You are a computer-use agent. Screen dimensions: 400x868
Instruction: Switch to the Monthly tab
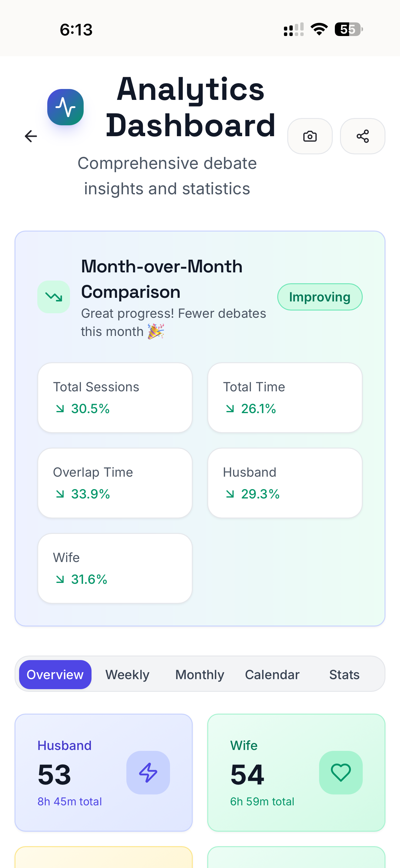click(200, 674)
